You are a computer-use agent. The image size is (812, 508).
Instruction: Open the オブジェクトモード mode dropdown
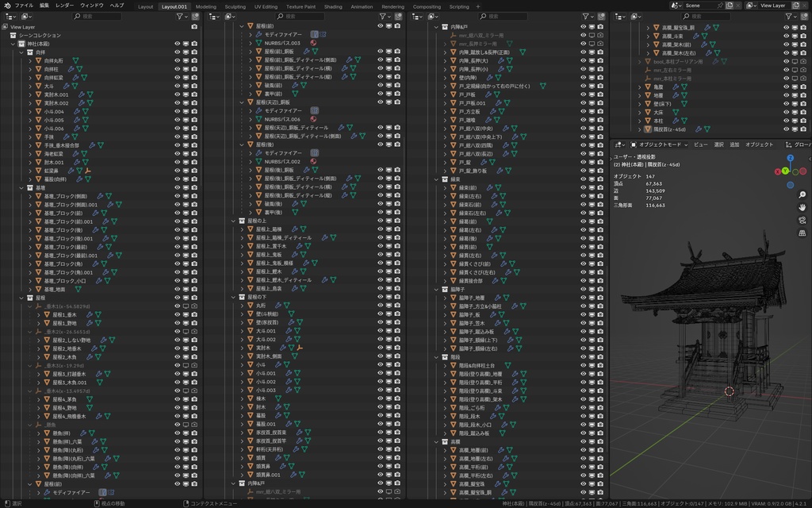(659, 144)
